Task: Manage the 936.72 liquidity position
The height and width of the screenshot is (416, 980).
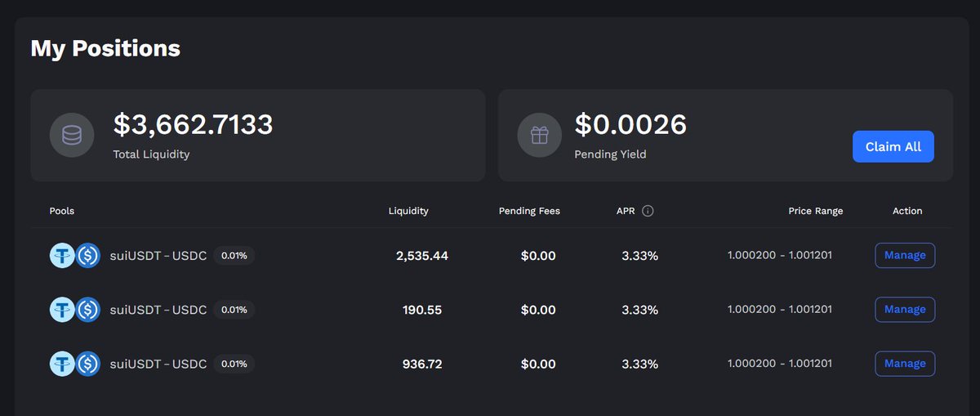Action: (x=905, y=363)
